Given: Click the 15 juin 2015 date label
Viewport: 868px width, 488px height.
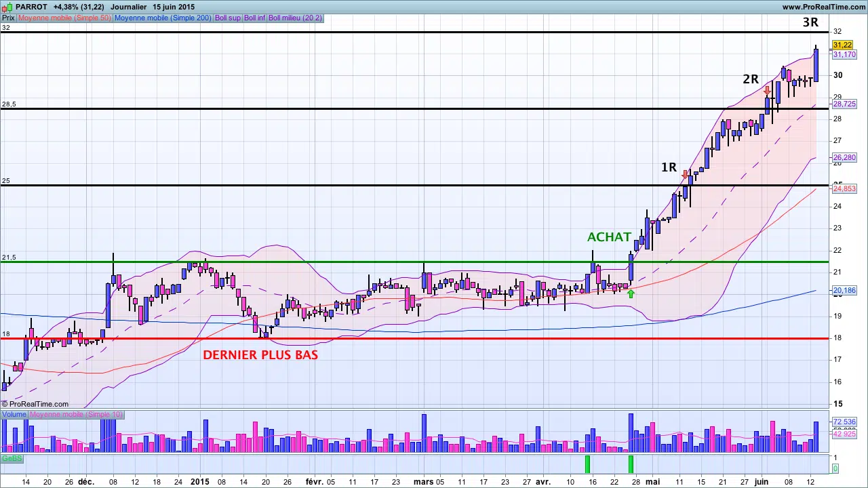Looking at the screenshot, I should [174, 7].
